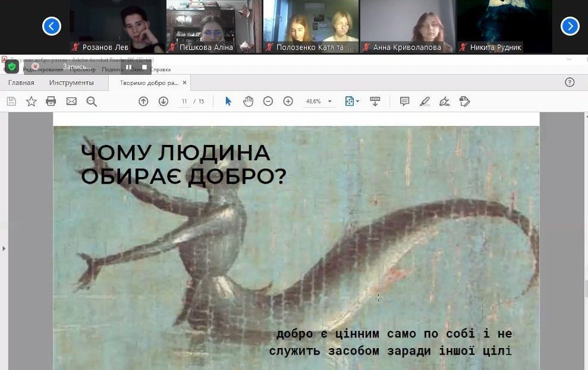Expand the page display options arrow

coord(357,102)
